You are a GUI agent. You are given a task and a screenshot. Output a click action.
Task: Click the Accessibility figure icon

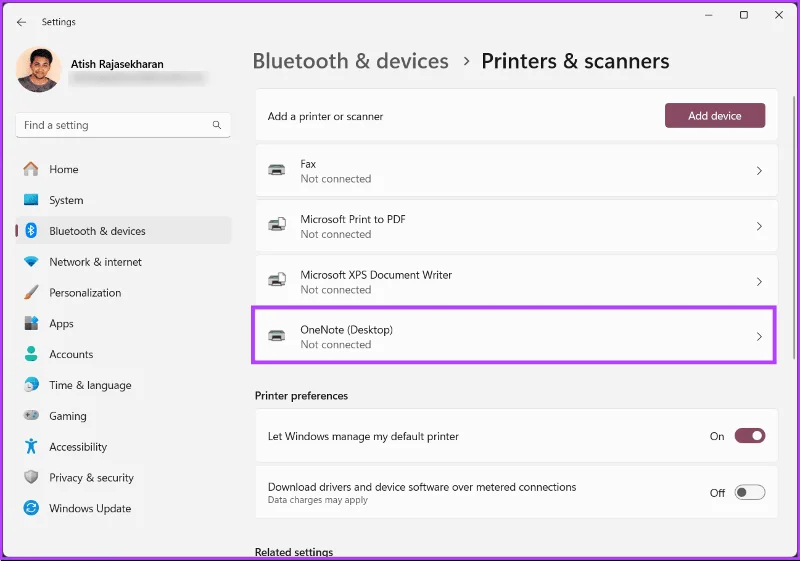tap(31, 446)
